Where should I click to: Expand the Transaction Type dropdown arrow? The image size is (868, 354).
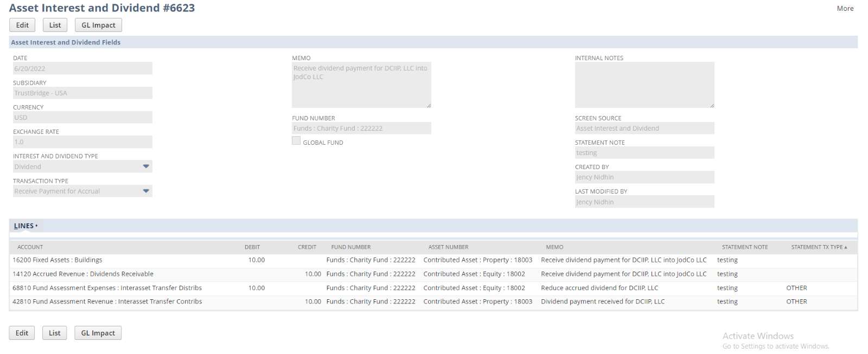click(x=146, y=191)
